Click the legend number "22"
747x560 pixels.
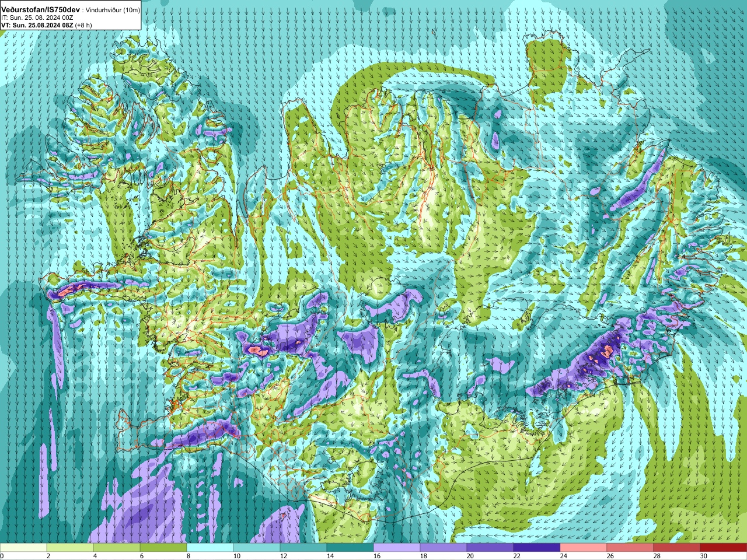click(516, 556)
